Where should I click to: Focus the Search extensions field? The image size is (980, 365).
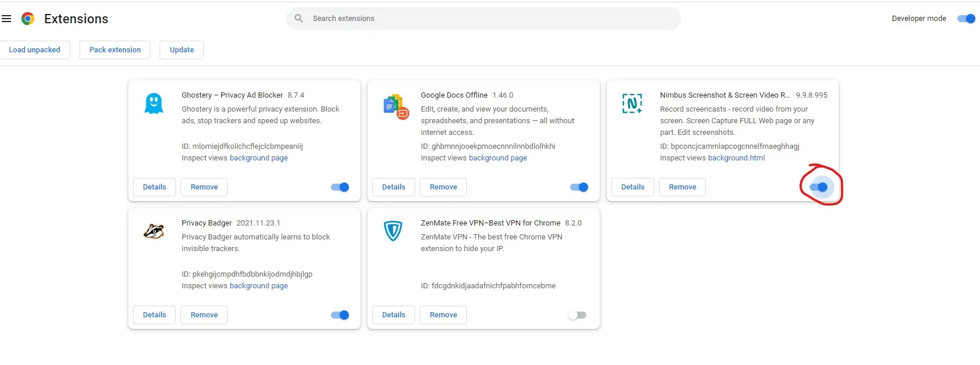483,19
